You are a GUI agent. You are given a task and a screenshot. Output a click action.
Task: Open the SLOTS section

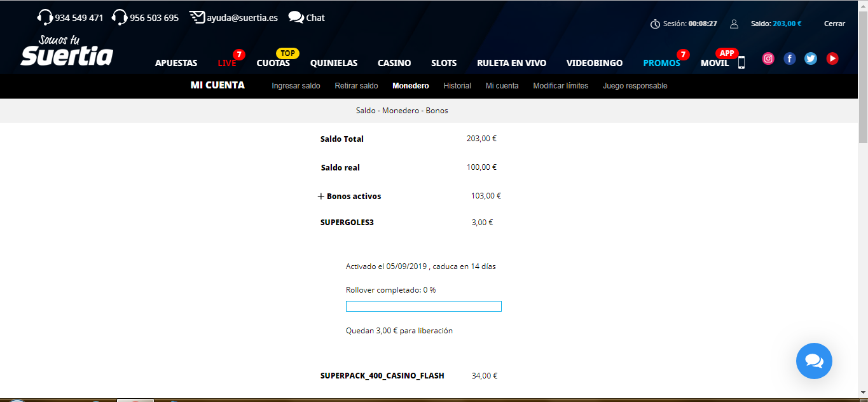tap(444, 63)
